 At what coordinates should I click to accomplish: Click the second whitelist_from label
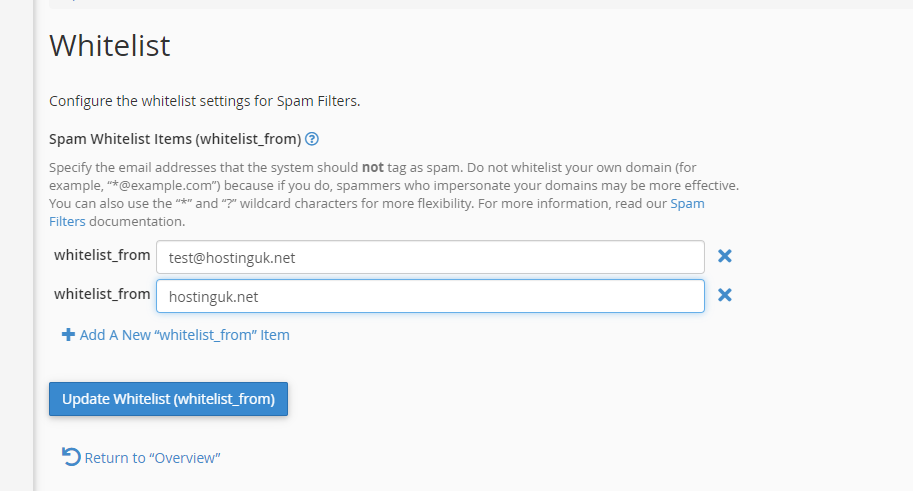click(x=102, y=294)
